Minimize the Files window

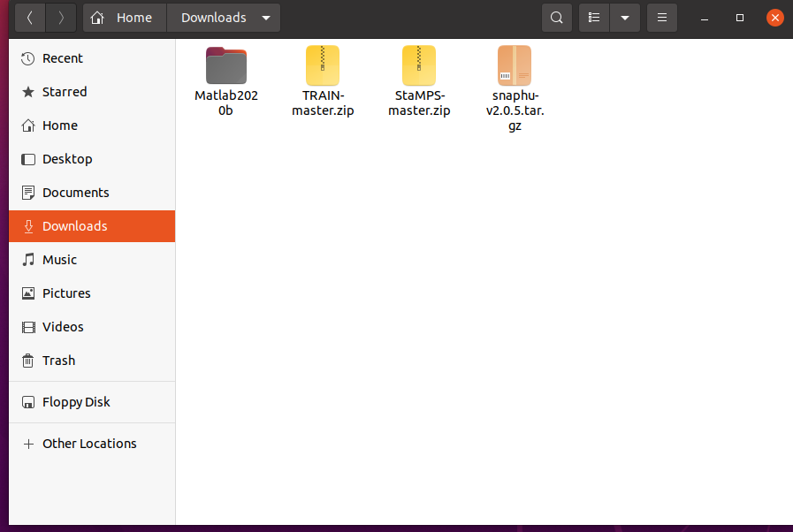(x=705, y=19)
